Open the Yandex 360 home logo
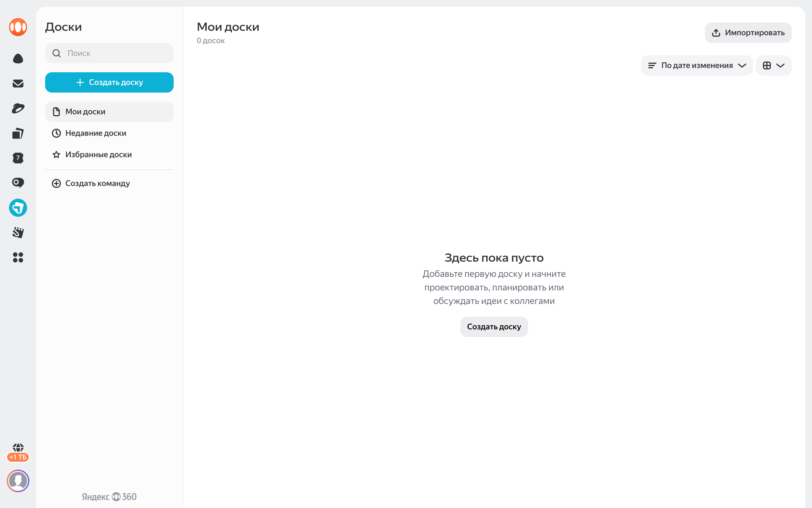The image size is (812, 508). (x=18, y=27)
